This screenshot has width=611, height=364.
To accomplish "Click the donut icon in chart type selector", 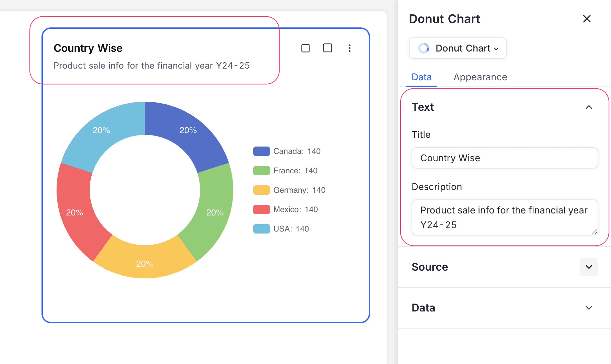I will pos(424,48).
